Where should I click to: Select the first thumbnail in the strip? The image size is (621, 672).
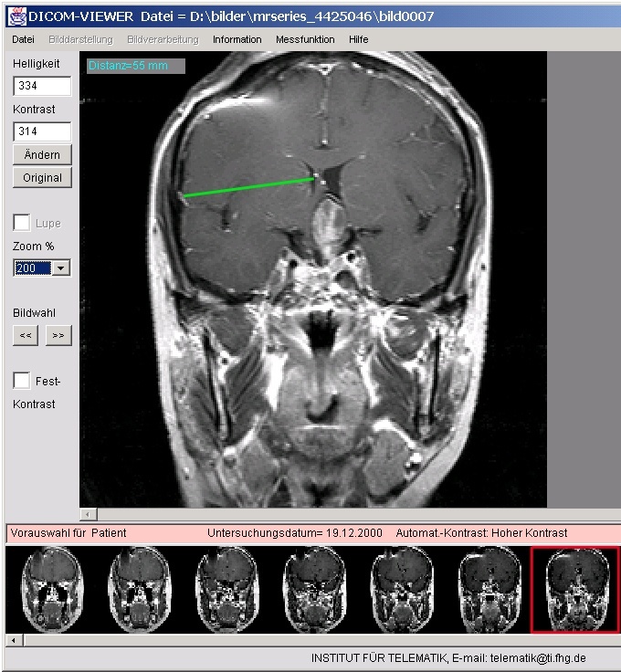click(x=49, y=589)
